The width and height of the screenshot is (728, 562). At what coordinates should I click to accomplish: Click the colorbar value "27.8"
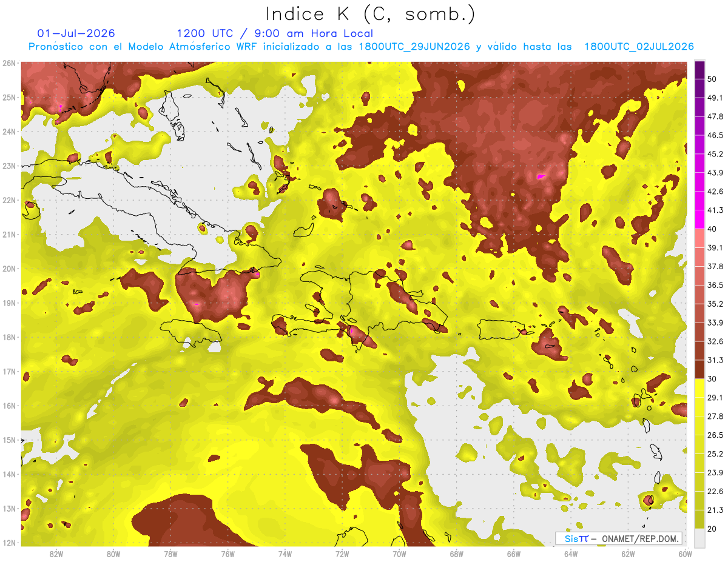click(x=715, y=416)
